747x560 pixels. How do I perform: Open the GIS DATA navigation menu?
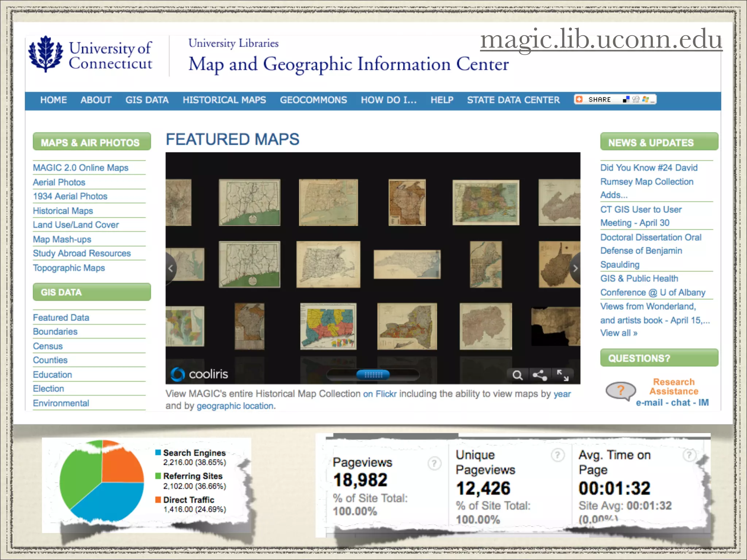point(147,100)
